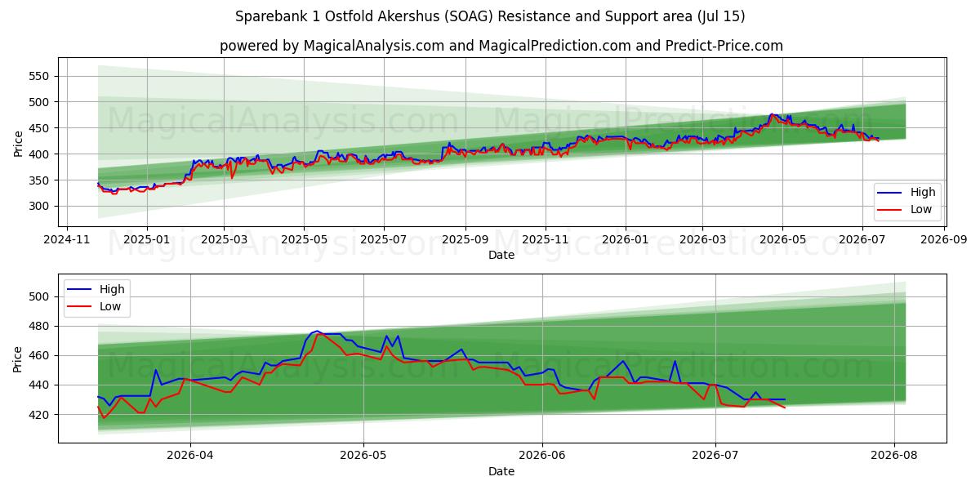This screenshot has width=980, height=490.
Task: Click the '2026-04' tick label on bottom chart
Action: 189,457
